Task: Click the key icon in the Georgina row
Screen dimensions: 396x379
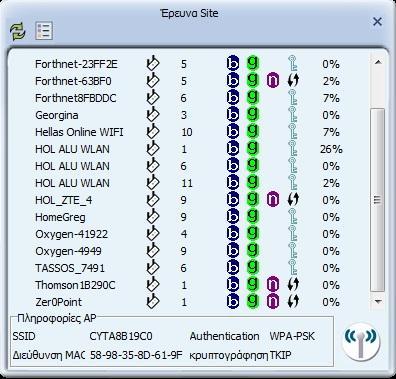Action: 292,115
